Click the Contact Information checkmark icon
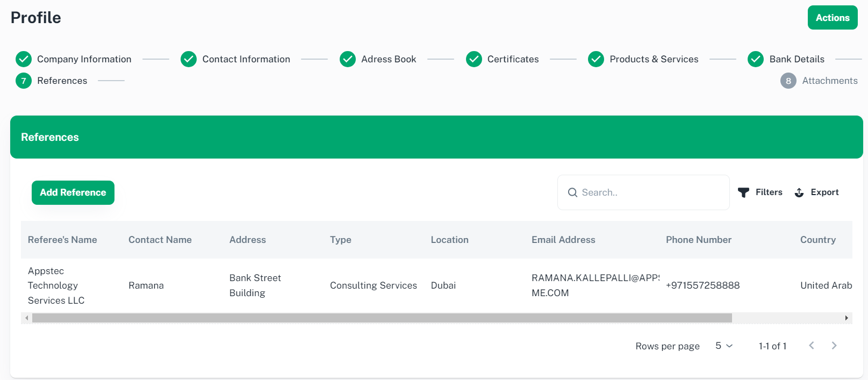Viewport: 868px width, 380px height. pos(189,59)
